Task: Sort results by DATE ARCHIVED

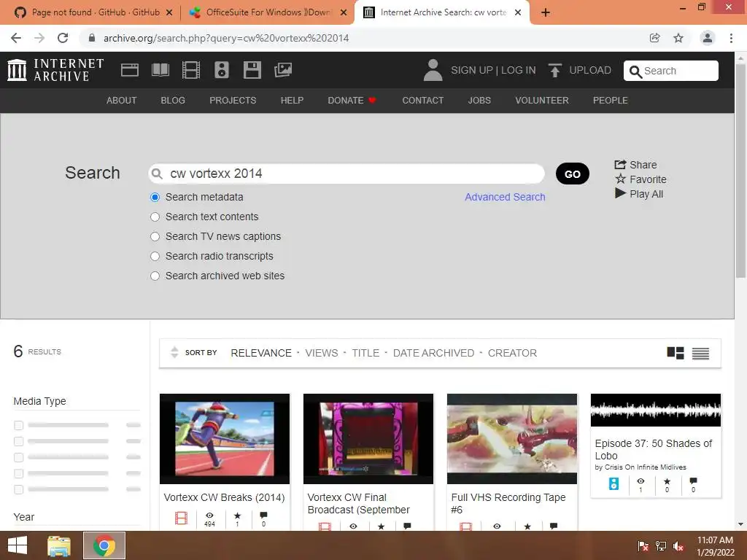Action: coord(433,353)
